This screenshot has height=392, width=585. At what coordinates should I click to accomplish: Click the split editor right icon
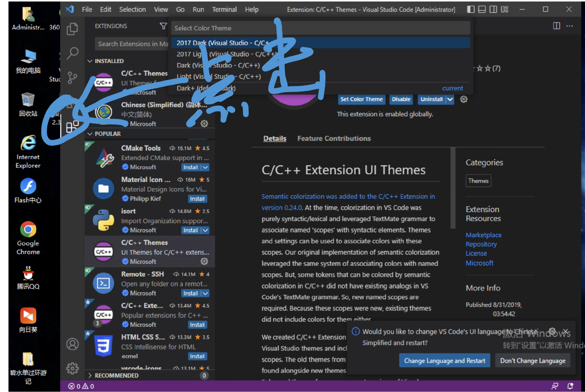556,26
